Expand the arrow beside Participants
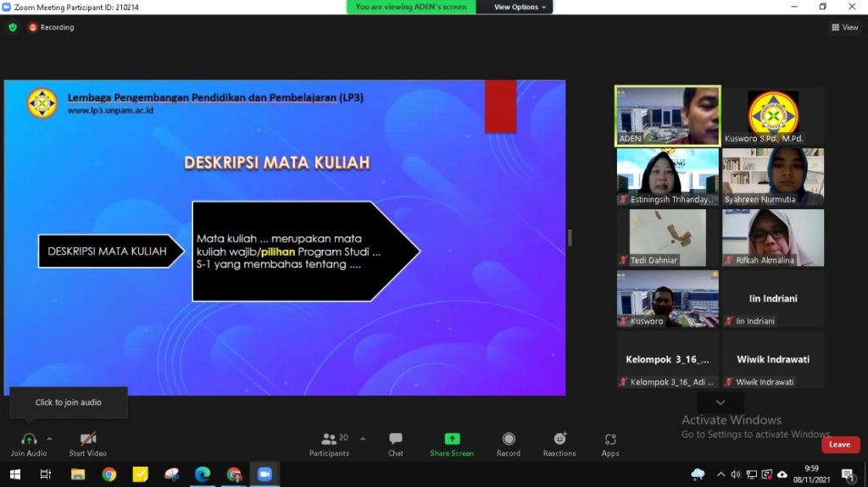This screenshot has width=868, height=487. pos(363,440)
